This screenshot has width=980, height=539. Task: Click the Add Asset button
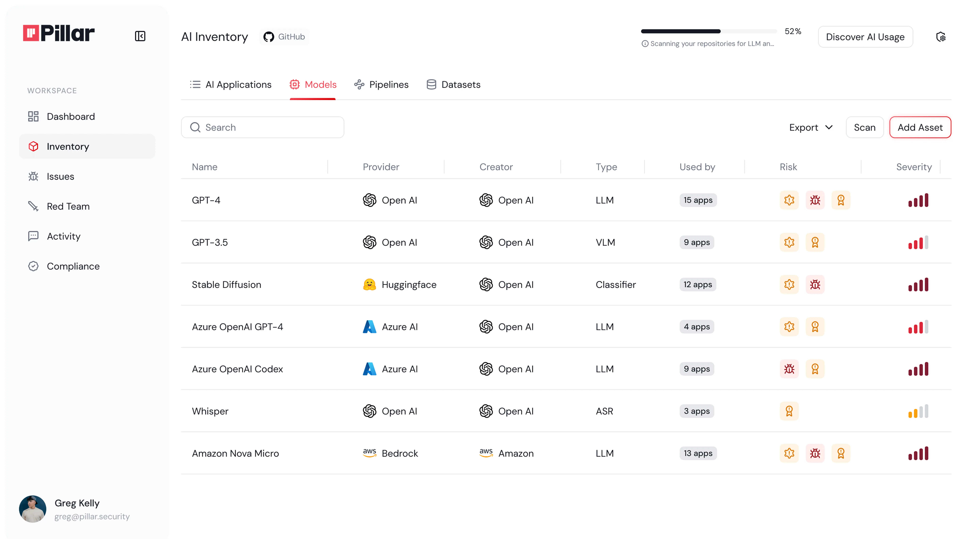pos(920,127)
